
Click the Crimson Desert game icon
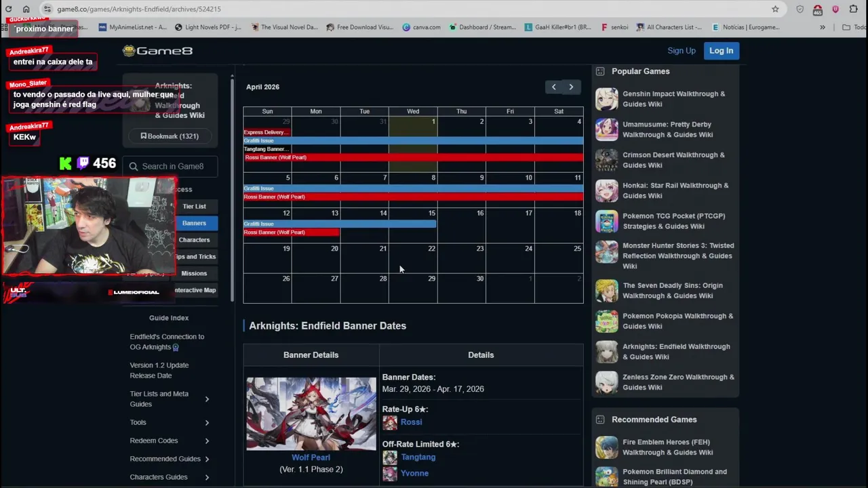coord(607,160)
